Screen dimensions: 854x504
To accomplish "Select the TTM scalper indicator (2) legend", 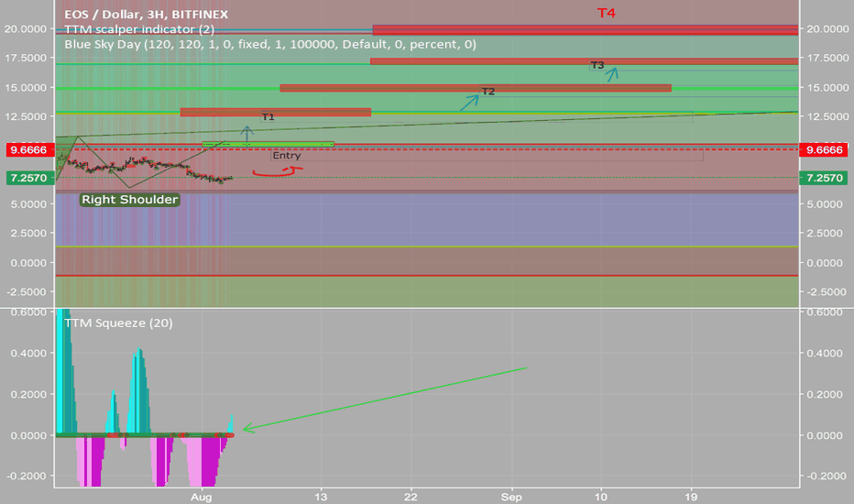I will pos(139,29).
